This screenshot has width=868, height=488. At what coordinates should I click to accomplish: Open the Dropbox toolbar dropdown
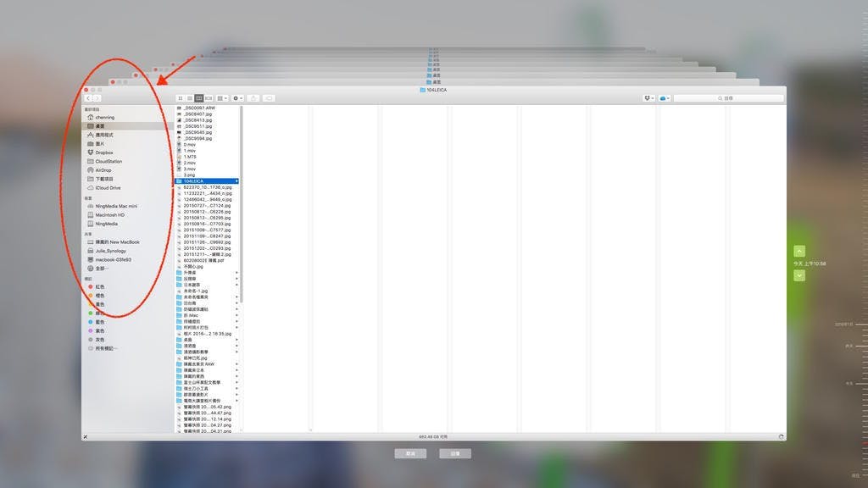point(648,98)
